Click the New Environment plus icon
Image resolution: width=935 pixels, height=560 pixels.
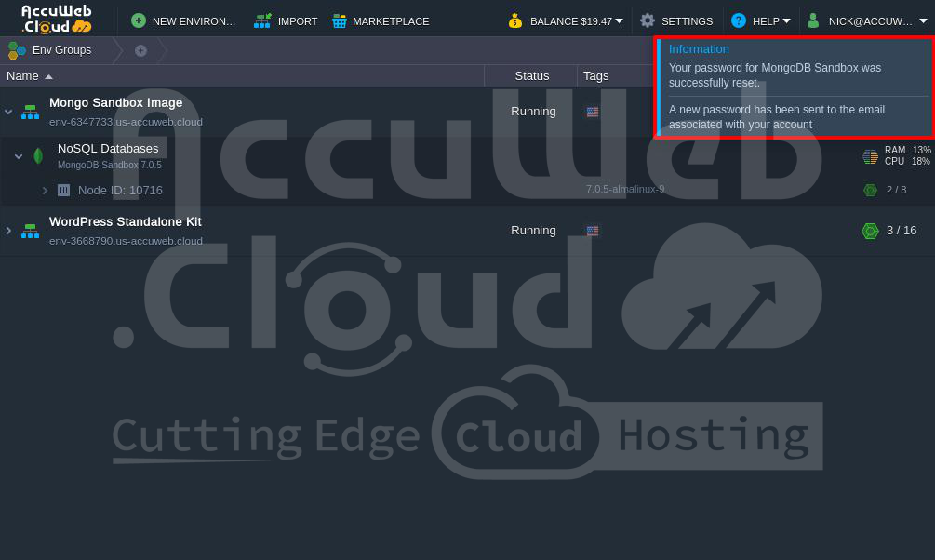[x=139, y=20]
